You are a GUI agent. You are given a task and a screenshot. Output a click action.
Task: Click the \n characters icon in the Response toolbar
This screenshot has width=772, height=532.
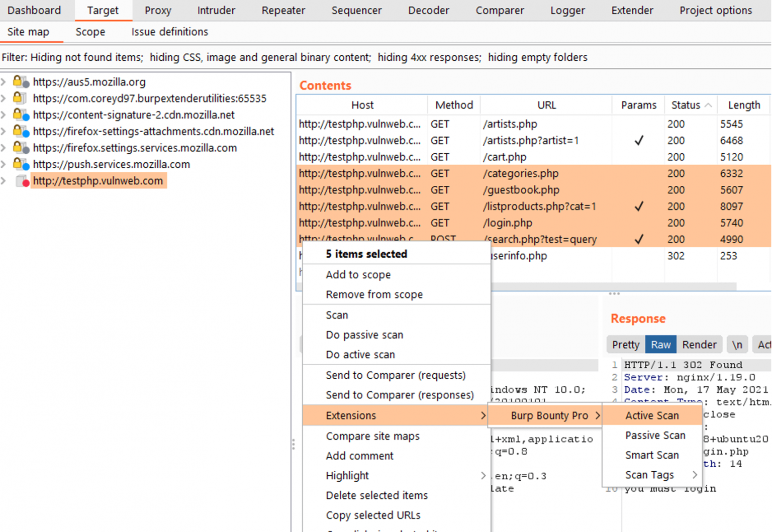point(737,344)
